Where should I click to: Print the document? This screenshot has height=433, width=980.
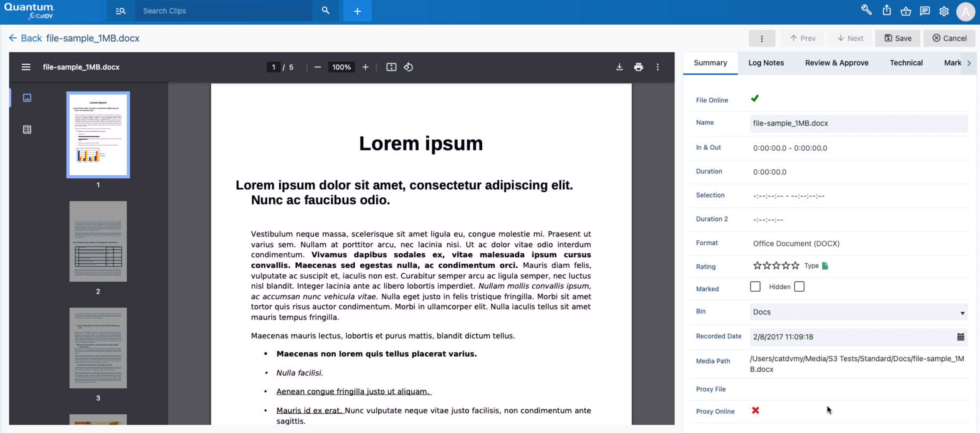coord(639,67)
